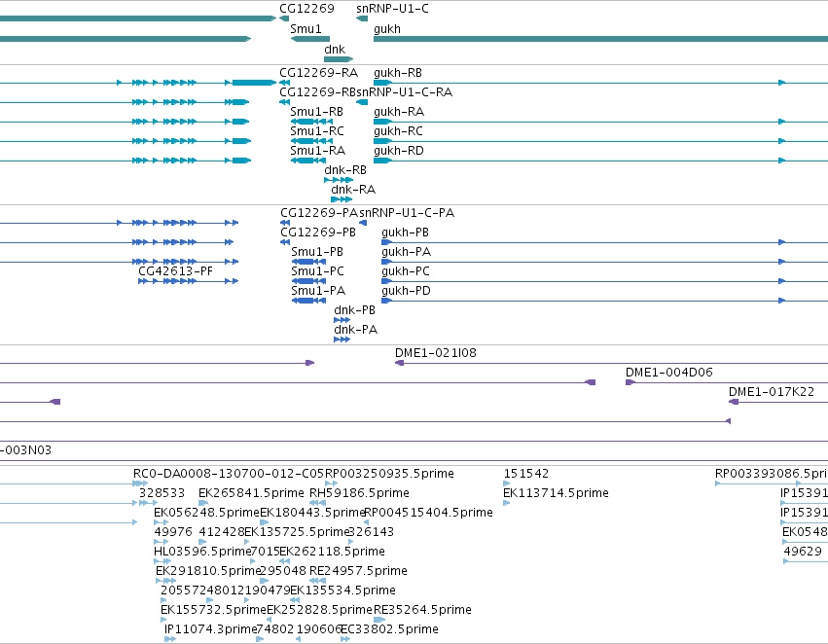The width and height of the screenshot is (828, 644).
Task: Select the snRNP-U1-C-RA transcript glyph
Action: 362,102
